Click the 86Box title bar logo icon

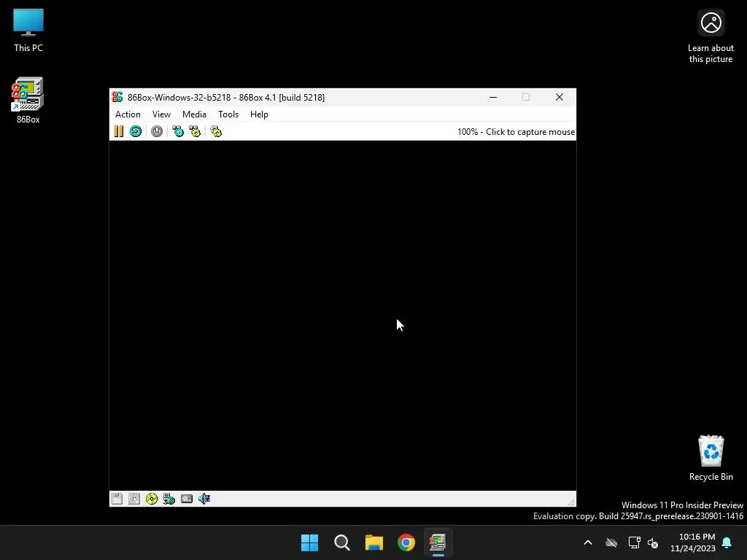(117, 97)
